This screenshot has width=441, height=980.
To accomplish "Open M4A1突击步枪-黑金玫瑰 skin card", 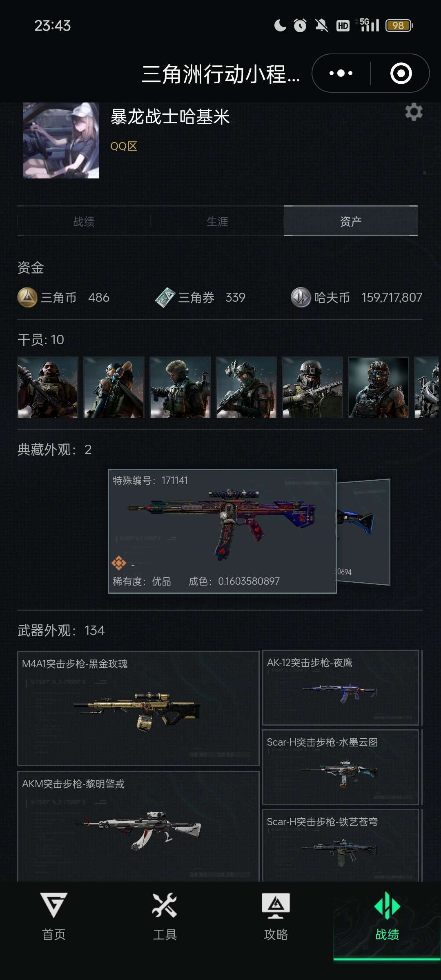I will 138,708.
